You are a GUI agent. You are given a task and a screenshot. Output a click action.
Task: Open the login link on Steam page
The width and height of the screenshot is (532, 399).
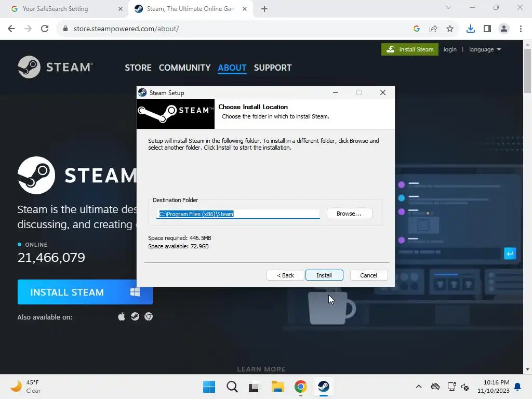(x=450, y=49)
